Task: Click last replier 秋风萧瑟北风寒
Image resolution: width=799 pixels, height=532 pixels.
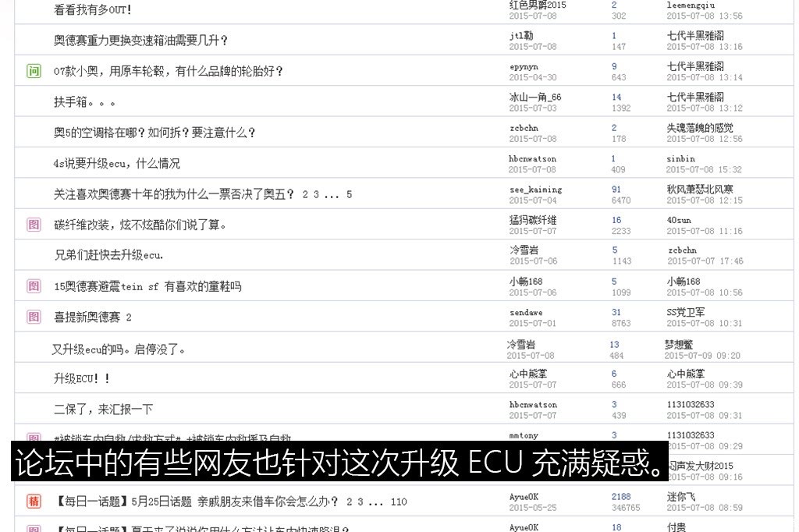Action: [700, 190]
